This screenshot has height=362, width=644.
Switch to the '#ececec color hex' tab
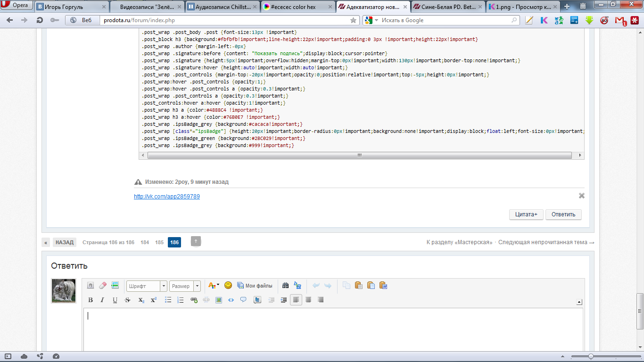(296, 7)
